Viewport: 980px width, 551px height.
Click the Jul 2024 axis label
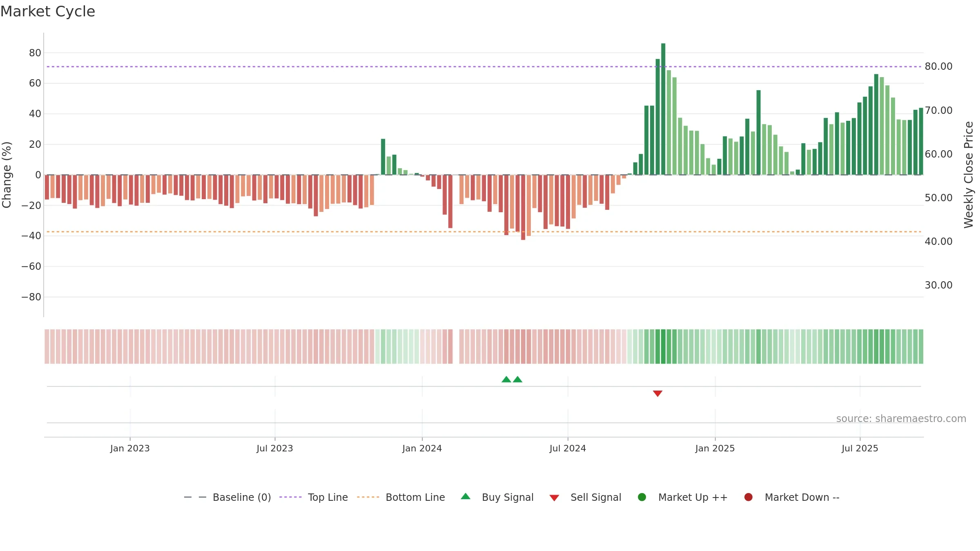point(568,449)
